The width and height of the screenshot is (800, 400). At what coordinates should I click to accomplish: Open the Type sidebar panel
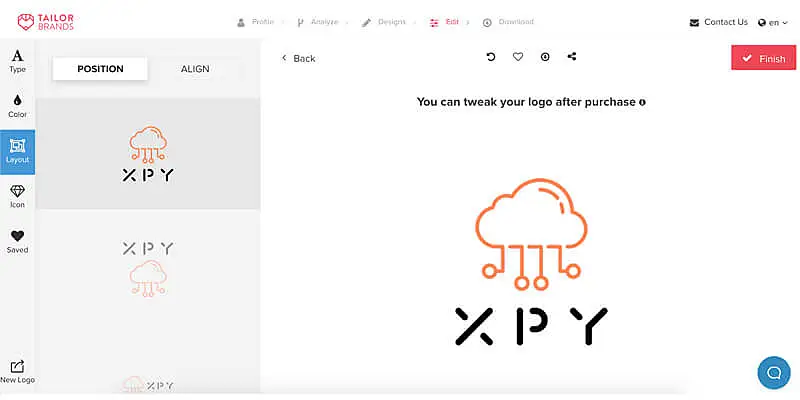point(17,62)
